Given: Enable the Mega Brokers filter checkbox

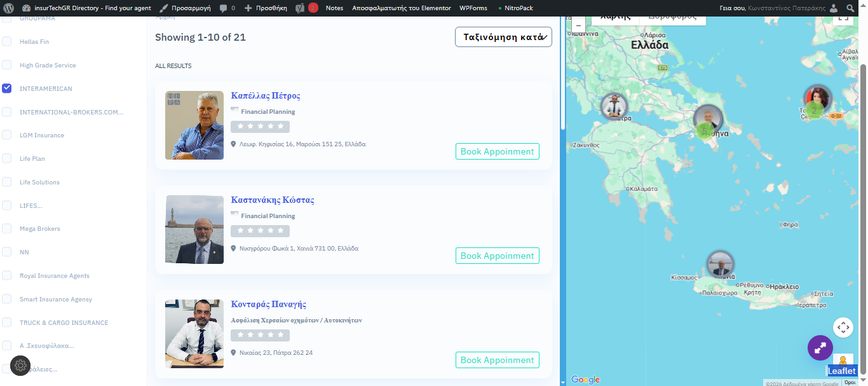Looking at the screenshot, I should (7, 228).
